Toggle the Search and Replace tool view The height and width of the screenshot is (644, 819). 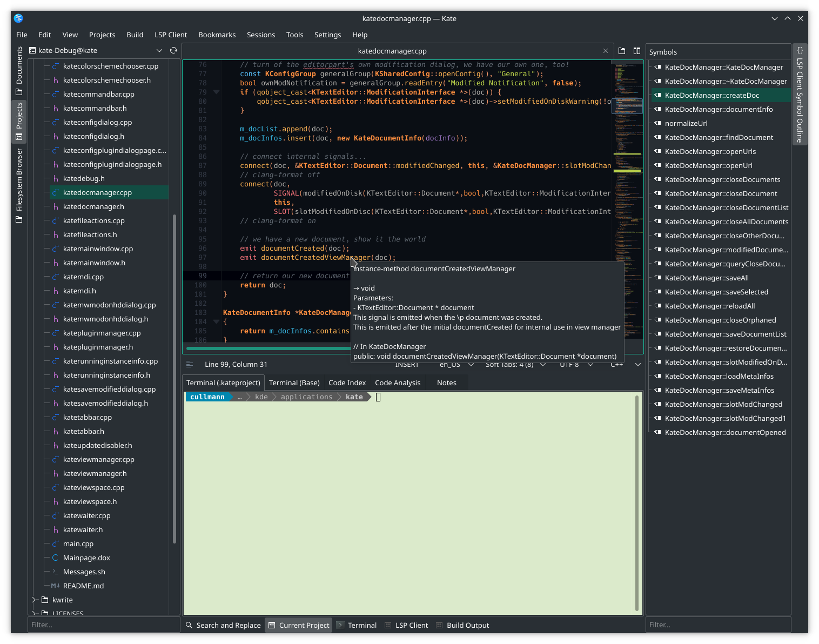pyautogui.click(x=223, y=625)
